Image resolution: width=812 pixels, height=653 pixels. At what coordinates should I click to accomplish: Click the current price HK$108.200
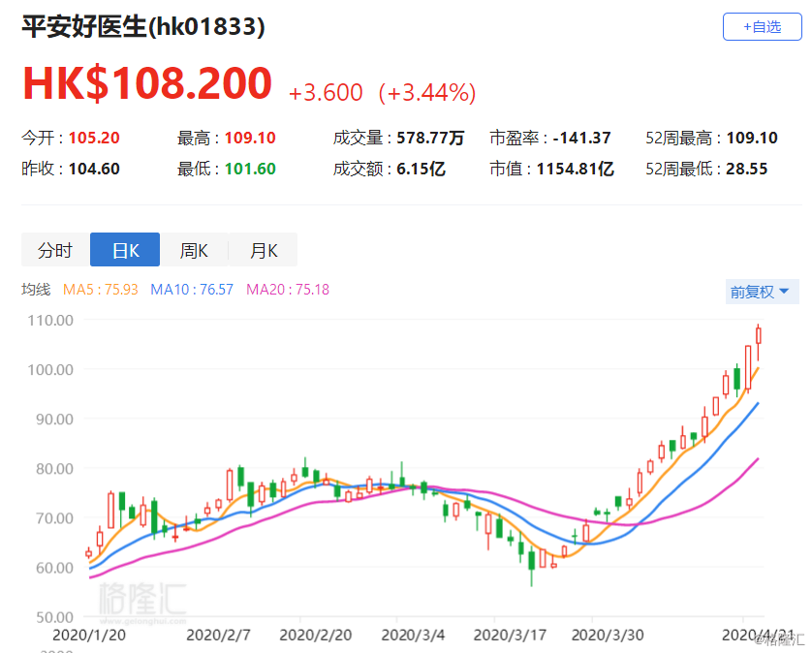click(147, 83)
